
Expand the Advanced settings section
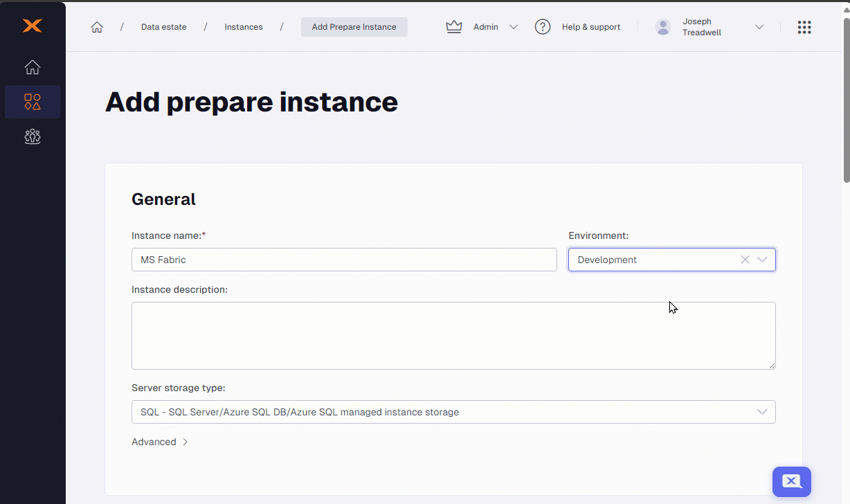coord(160,442)
